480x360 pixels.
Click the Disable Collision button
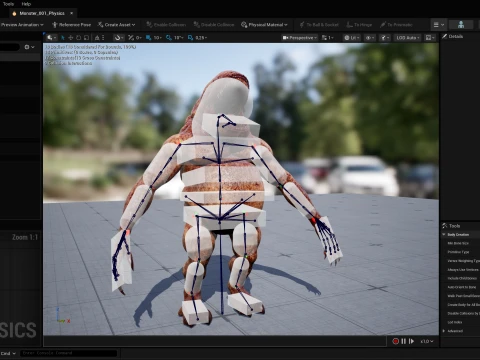[x=214, y=25]
